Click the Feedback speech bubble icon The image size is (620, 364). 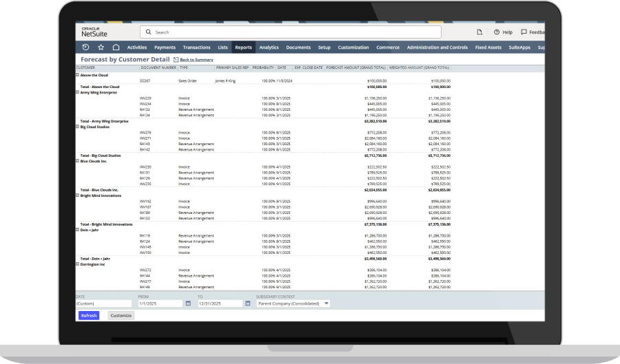[x=524, y=32]
